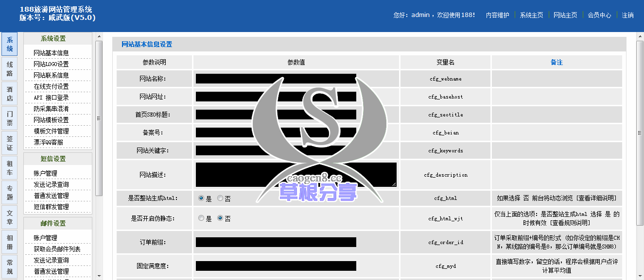
Task: Click the main page vertical scrollbar thumb
Action: 640,131
